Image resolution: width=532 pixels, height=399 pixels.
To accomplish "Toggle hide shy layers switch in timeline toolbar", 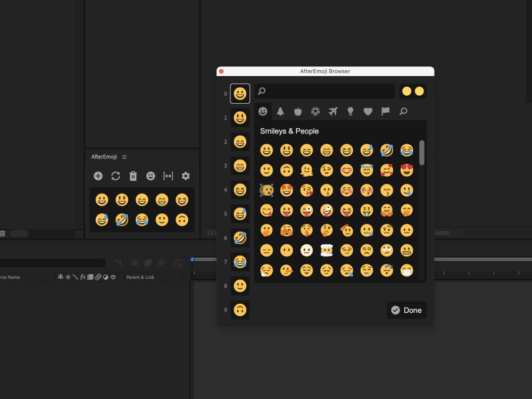I will pos(135,263).
